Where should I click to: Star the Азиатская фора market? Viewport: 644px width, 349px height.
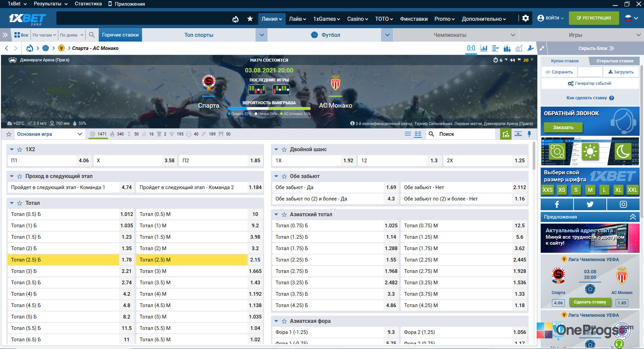click(x=284, y=321)
